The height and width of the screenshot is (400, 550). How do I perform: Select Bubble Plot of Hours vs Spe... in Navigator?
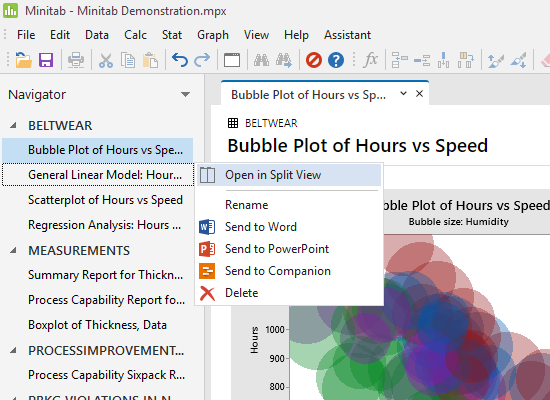98,150
